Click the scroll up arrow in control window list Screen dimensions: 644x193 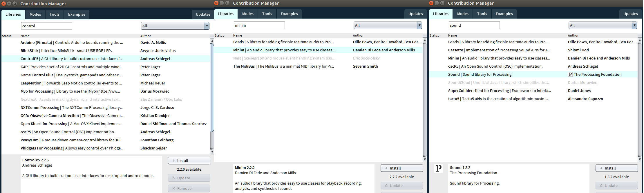[x=212, y=41]
